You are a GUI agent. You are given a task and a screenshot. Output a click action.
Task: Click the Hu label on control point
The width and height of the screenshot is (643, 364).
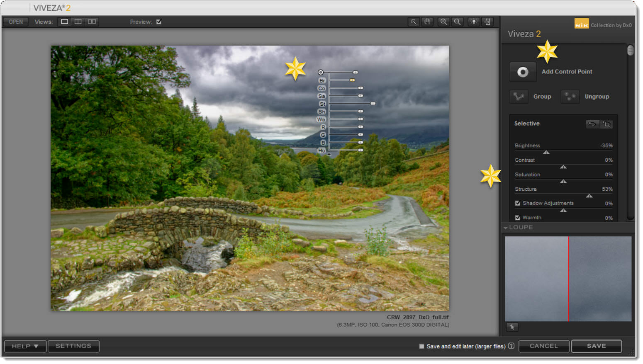point(322,150)
